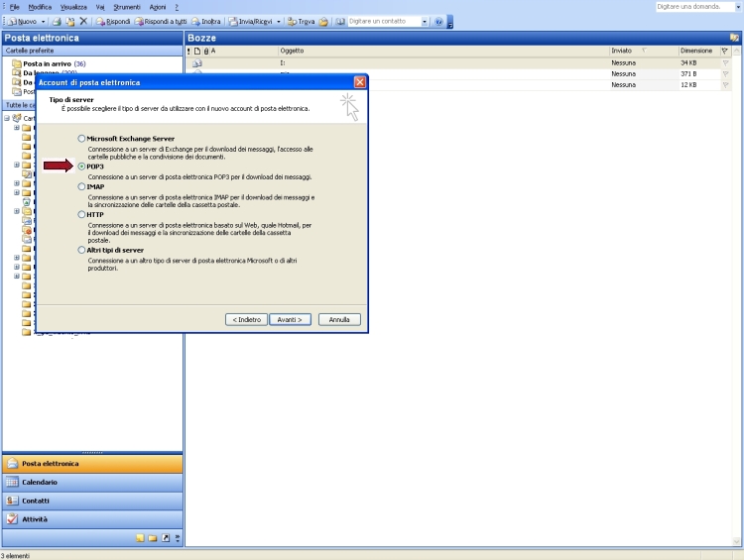Open the address book icon
Viewport: 744px width, 560px height.
tap(340, 22)
